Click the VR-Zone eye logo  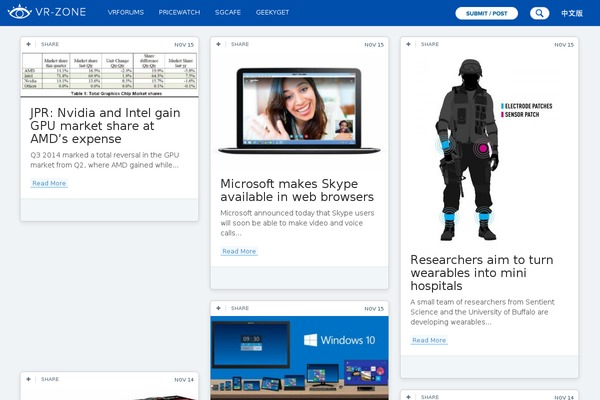[19, 12]
